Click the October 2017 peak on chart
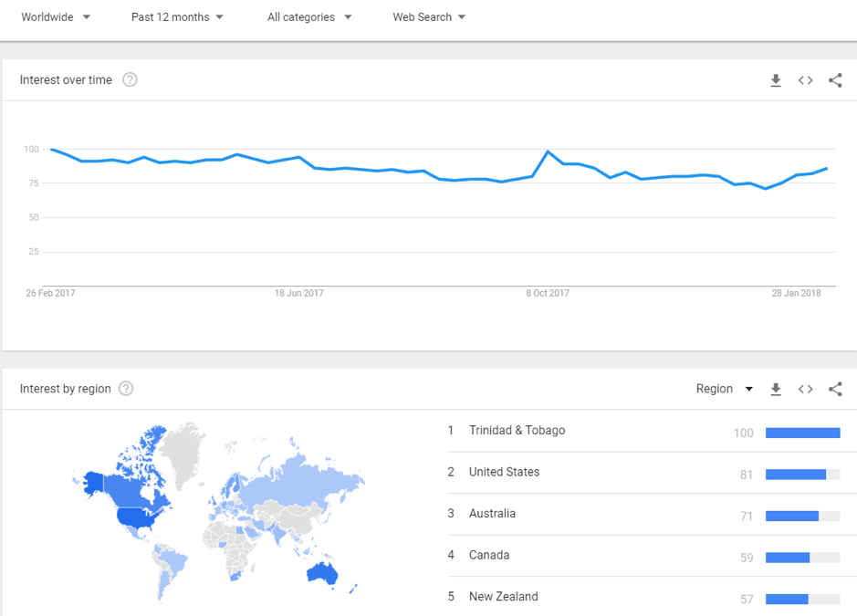 click(x=549, y=151)
